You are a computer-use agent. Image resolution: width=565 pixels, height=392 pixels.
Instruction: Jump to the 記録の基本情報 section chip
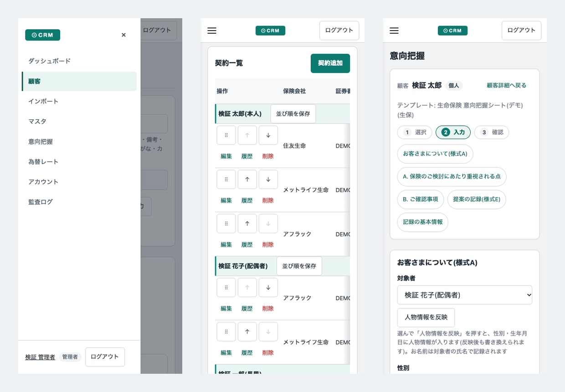(x=423, y=222)
